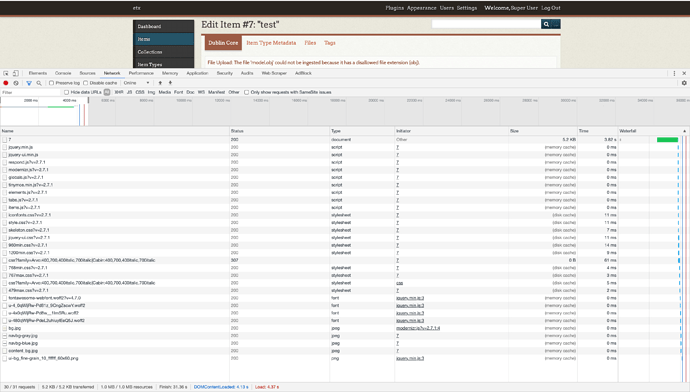Viewport: 690px width, 392px height.
Task: Select the Dublin Core tab
Action: (x=223, y=43)
